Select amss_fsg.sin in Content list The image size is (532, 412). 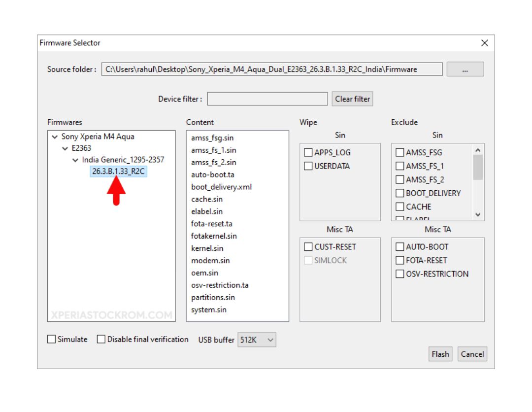pyautogui.click(x=212, y=138)
